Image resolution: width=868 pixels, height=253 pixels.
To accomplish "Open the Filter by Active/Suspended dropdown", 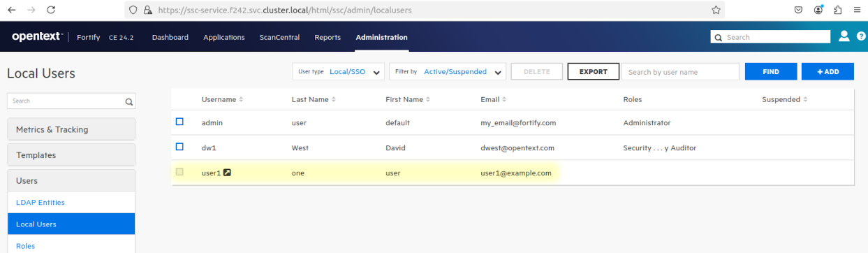I will pyautogui.click(x=448, y=71).
